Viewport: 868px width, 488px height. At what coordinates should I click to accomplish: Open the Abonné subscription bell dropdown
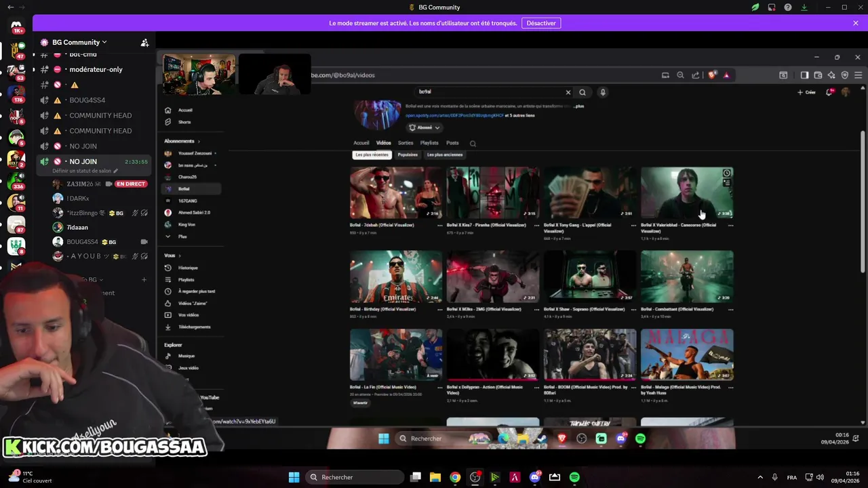click(425, 127)
